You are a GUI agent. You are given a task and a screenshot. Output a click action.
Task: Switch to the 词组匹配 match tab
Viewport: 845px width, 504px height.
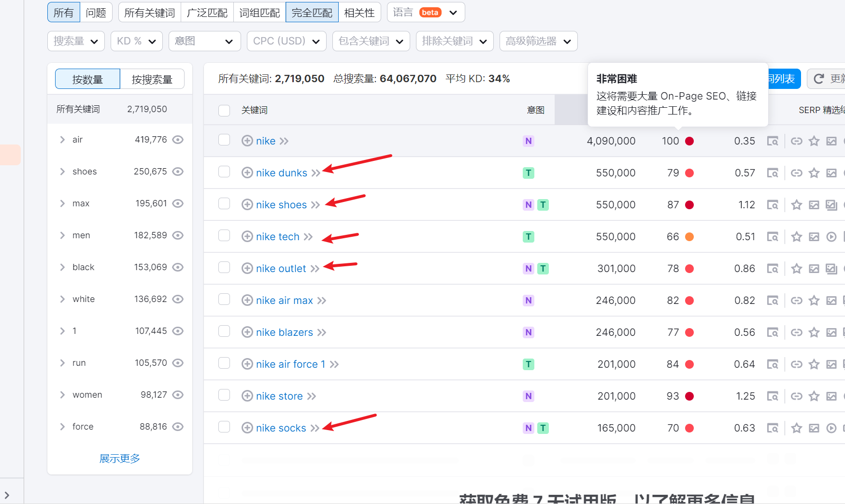point(259,13)
